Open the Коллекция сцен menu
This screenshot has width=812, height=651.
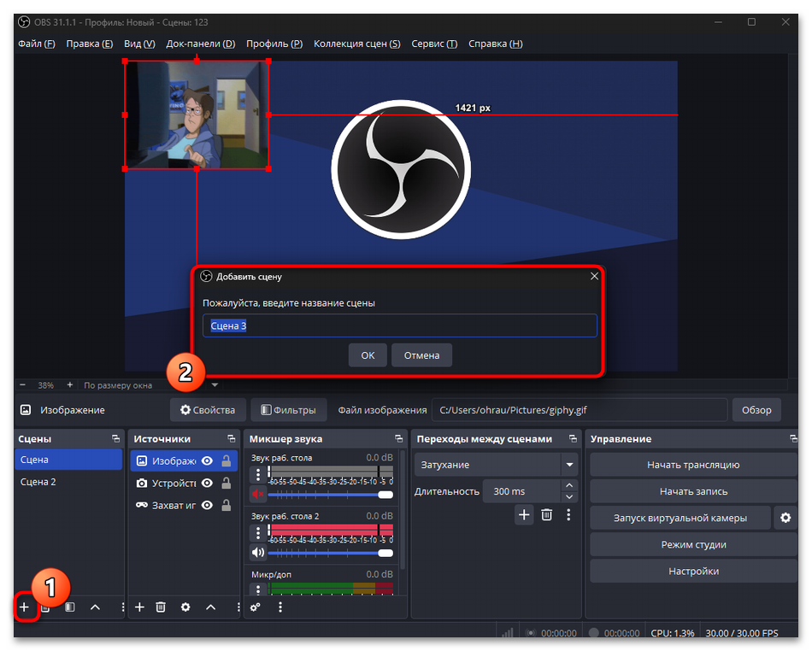(x=356, y=44)
